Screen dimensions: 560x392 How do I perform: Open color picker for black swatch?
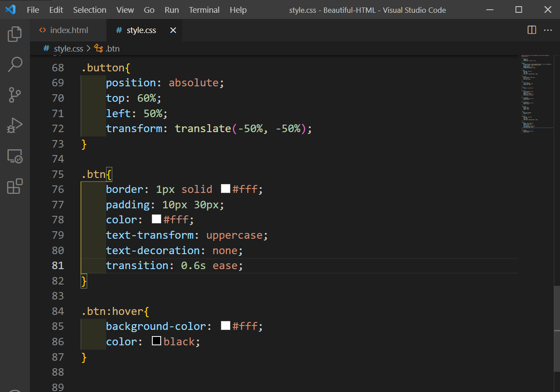point(156,341)
